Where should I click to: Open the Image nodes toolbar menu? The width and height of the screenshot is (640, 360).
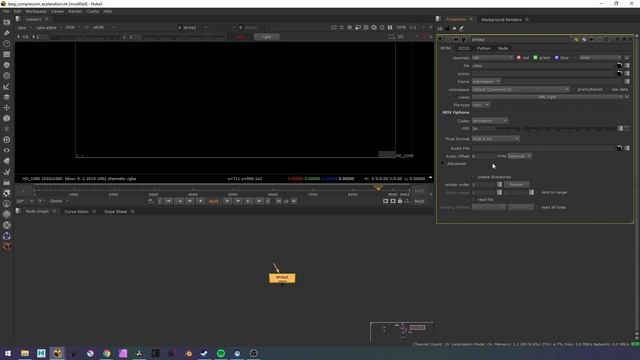point(7,22)
